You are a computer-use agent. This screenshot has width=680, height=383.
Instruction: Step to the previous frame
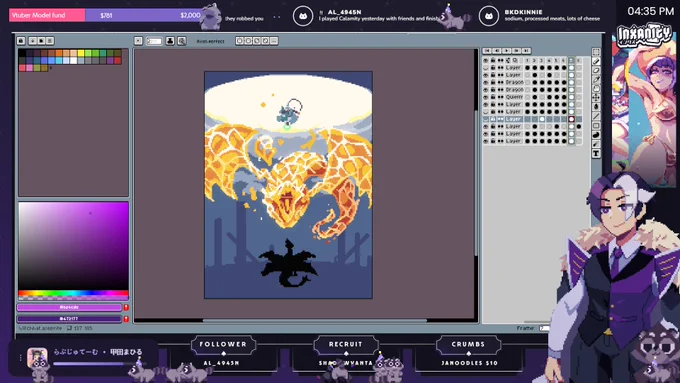pyautogui.click(x=497, y=51)
